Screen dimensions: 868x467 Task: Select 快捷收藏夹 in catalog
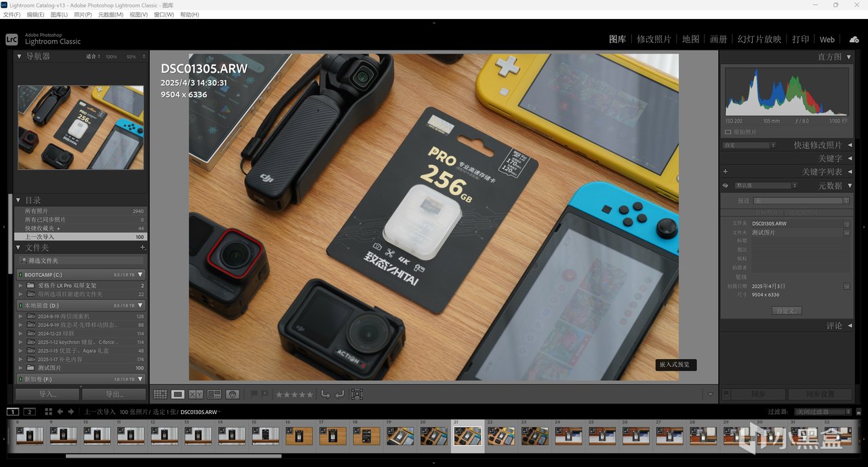click(x=80, y=228)
